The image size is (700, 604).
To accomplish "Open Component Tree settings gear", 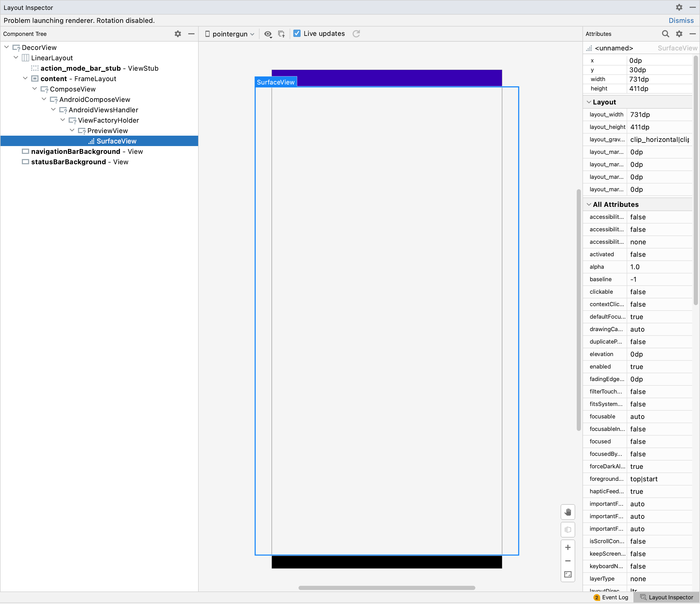I will (x=178, y=34).
